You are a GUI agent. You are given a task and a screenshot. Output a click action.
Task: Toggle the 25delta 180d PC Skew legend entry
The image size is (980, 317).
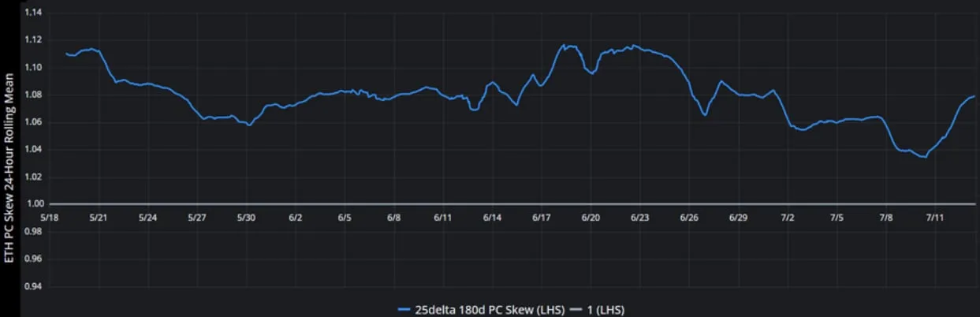[480, 310]
